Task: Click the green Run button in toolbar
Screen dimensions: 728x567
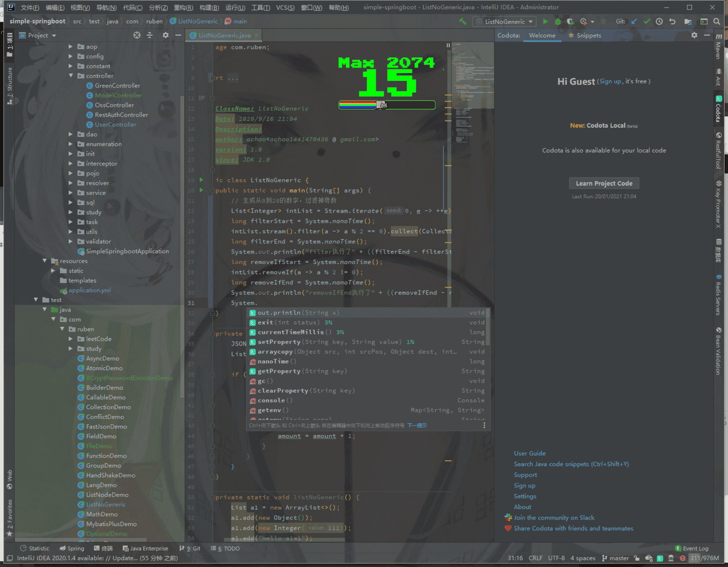Action: point(545,22)
